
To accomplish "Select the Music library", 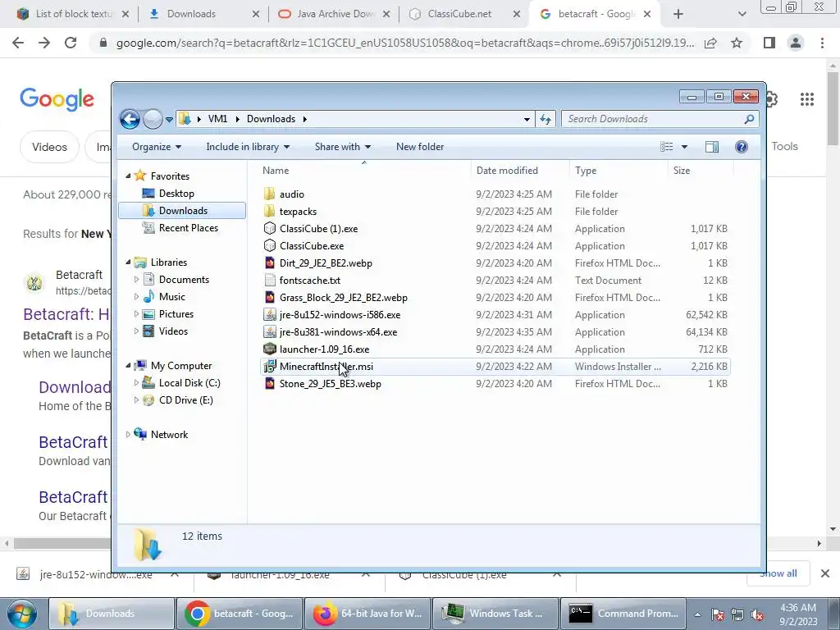I will [x=171, y=297].
